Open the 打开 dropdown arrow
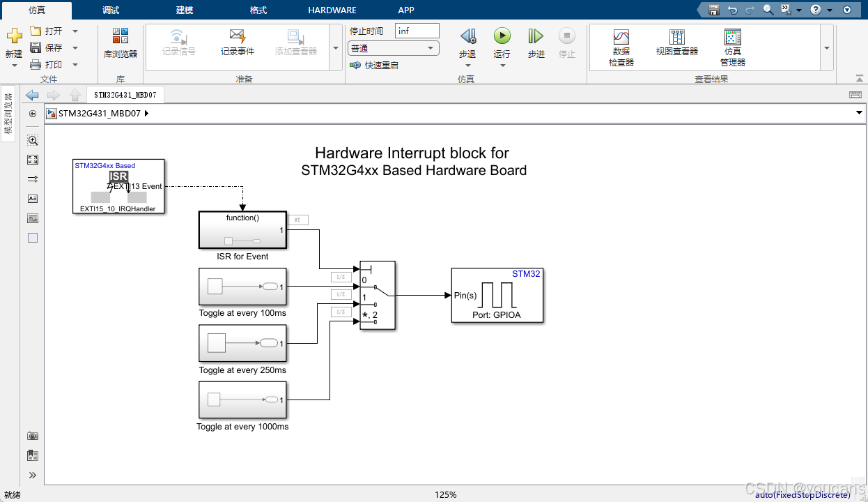 75,31
